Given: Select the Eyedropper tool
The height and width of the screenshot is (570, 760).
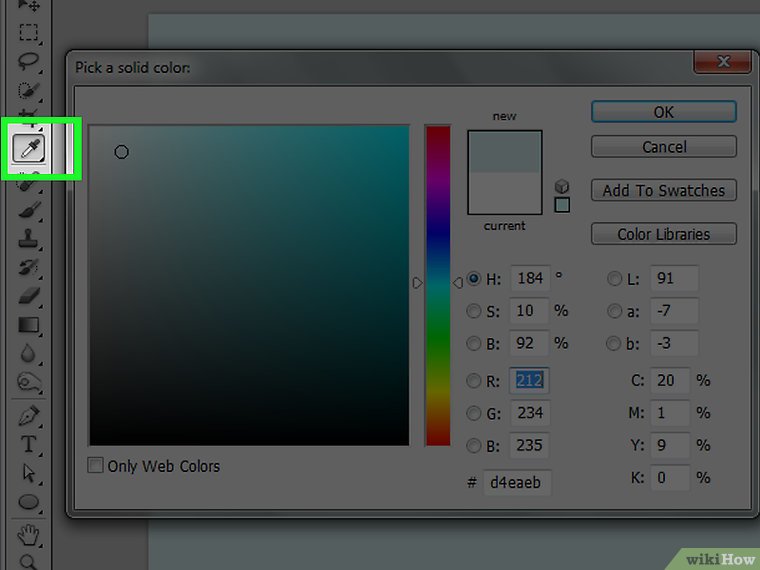Looking at the screenshot, I should (x=28, y=148).
